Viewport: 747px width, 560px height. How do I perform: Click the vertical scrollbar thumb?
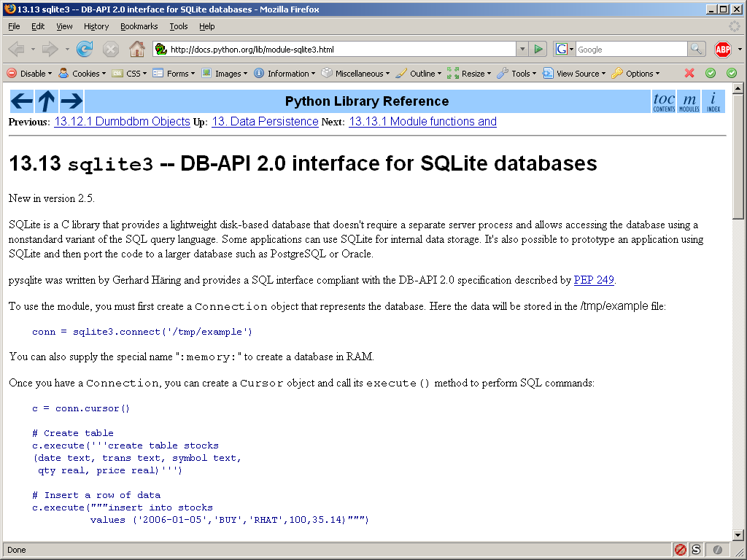pos(738,157)
